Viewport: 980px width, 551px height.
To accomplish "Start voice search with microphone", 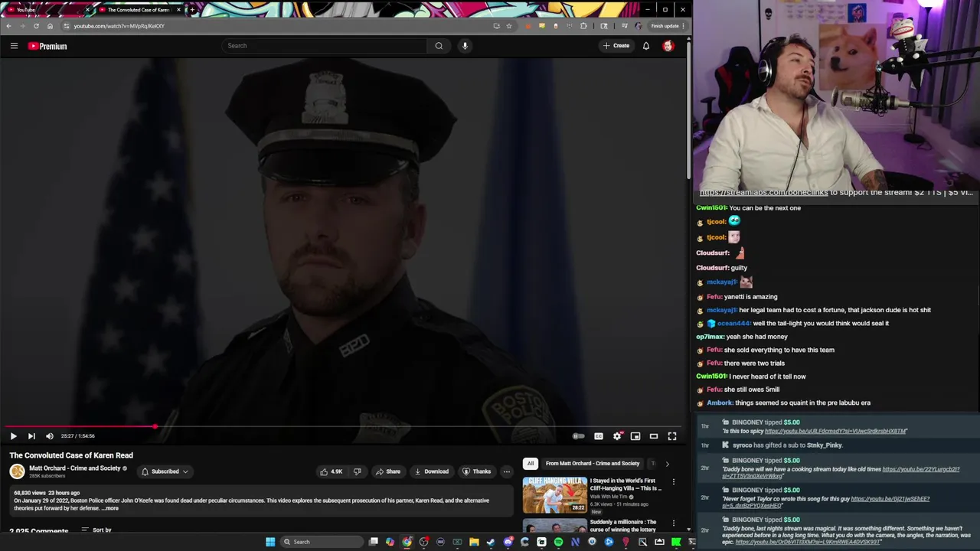I will [x=465, y=46].
